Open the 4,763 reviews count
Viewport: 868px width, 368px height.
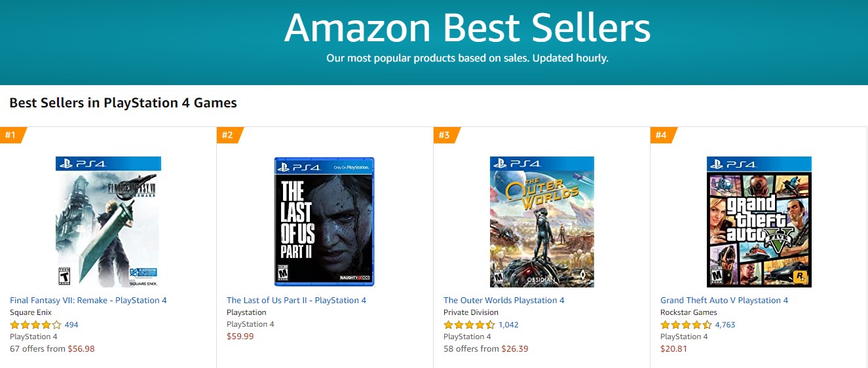pyautogui.click(x=725, y=325)
